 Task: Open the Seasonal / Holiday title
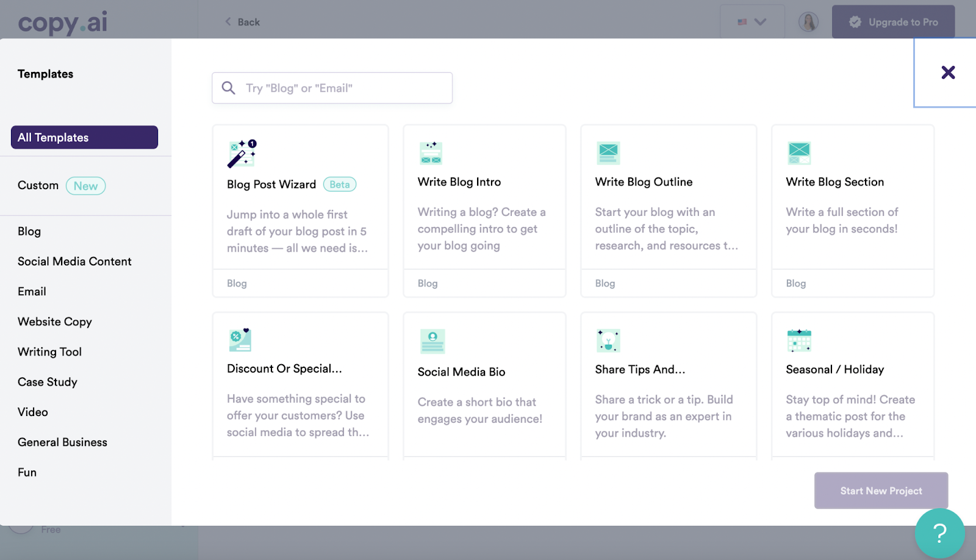pyautogui.click(x=834, y=370)
